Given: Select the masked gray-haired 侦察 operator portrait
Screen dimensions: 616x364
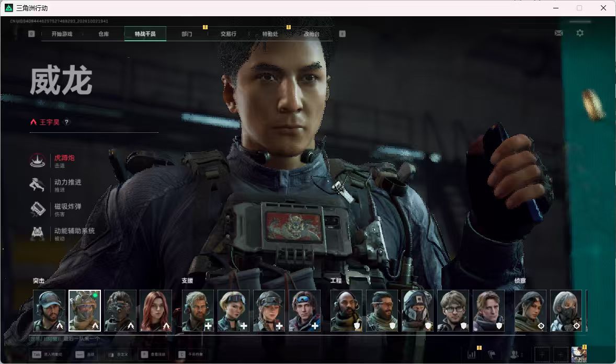Looking at the screenshot, I should point(566,311).
